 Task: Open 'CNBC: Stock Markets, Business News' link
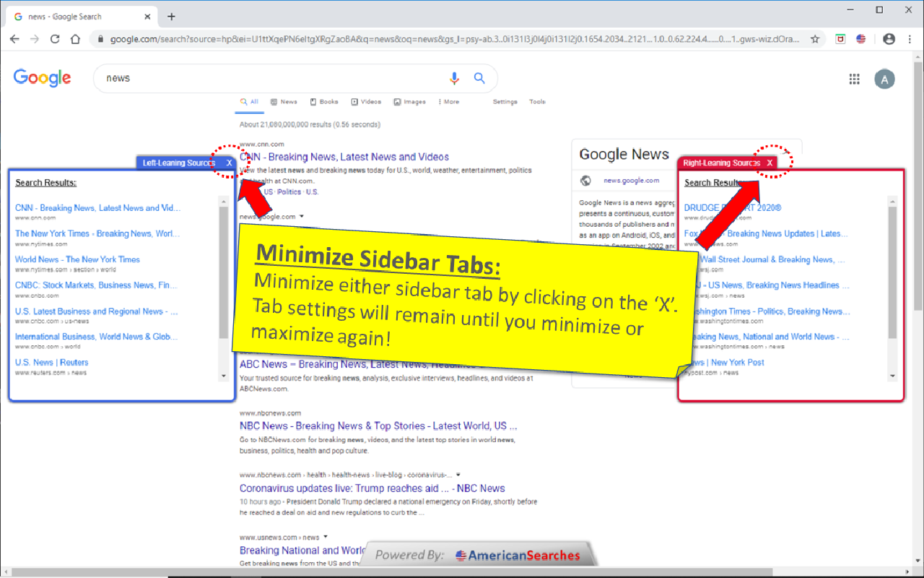[96, 285]
